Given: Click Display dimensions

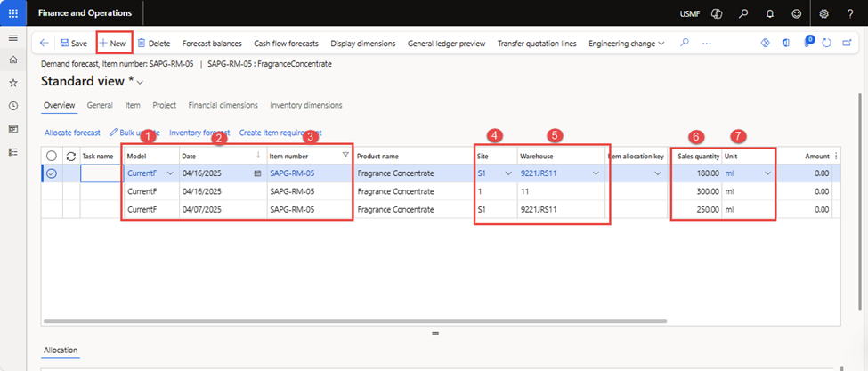Looking at the screenshot, I should (x=363, y=43).
